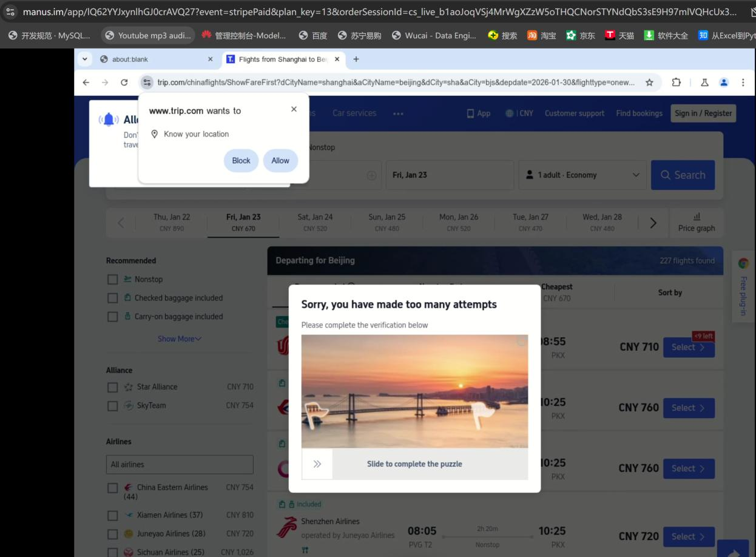756x557 pixels.
Task: Click the Fri, Jan 23 departure date field
Action: 450,175
